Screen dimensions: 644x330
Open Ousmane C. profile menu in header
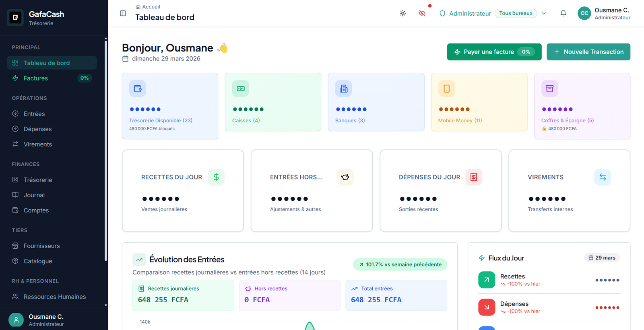604,13
